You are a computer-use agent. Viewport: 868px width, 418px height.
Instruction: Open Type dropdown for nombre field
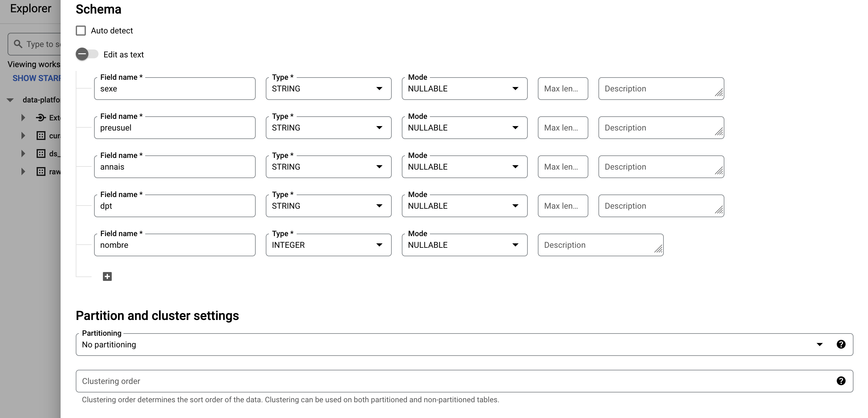[328, 245]
